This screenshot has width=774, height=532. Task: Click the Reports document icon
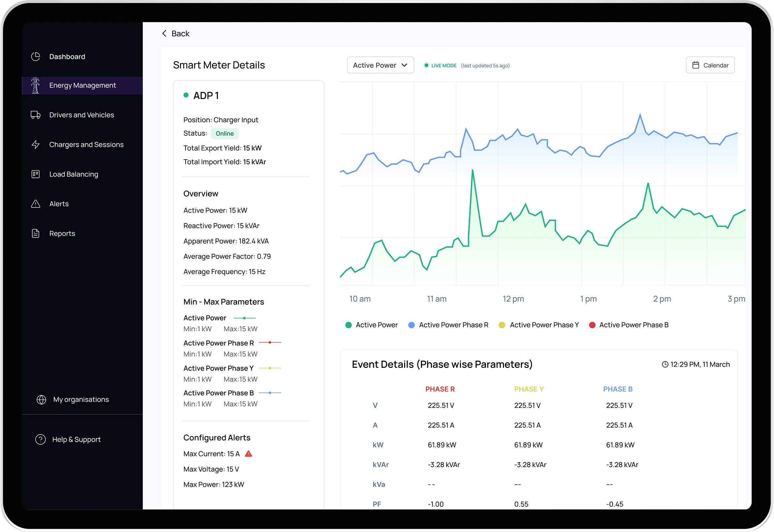click(36, 233)
